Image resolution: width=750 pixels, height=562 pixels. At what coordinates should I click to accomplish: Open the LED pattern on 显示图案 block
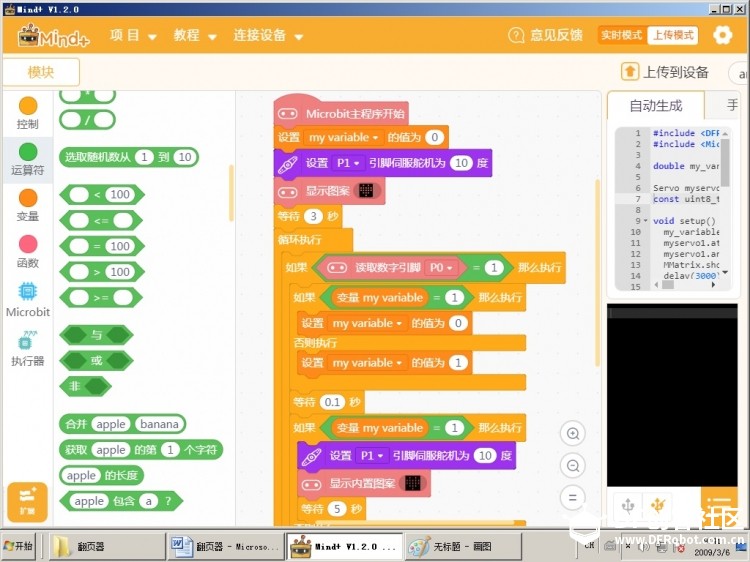[x=366, y=190]
